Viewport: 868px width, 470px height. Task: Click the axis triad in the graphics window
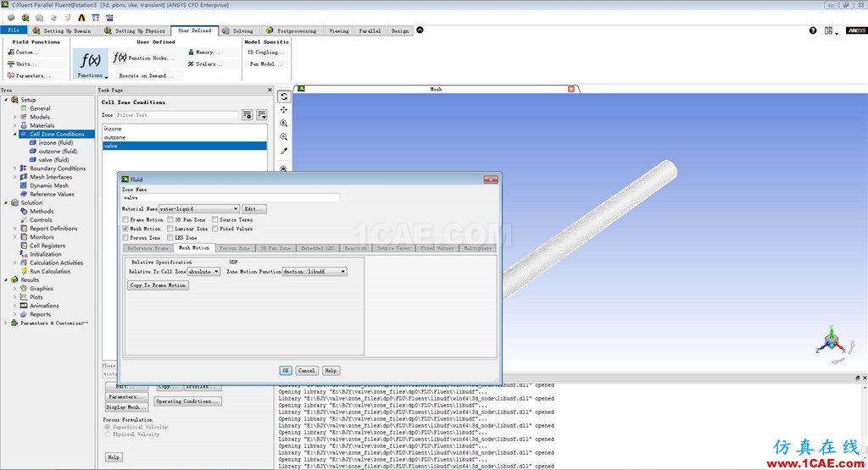tap(832, 342)
